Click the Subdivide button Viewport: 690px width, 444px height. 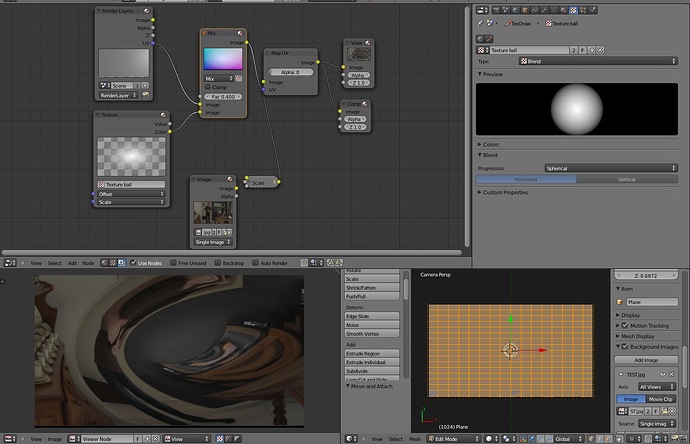pos(372,371)
